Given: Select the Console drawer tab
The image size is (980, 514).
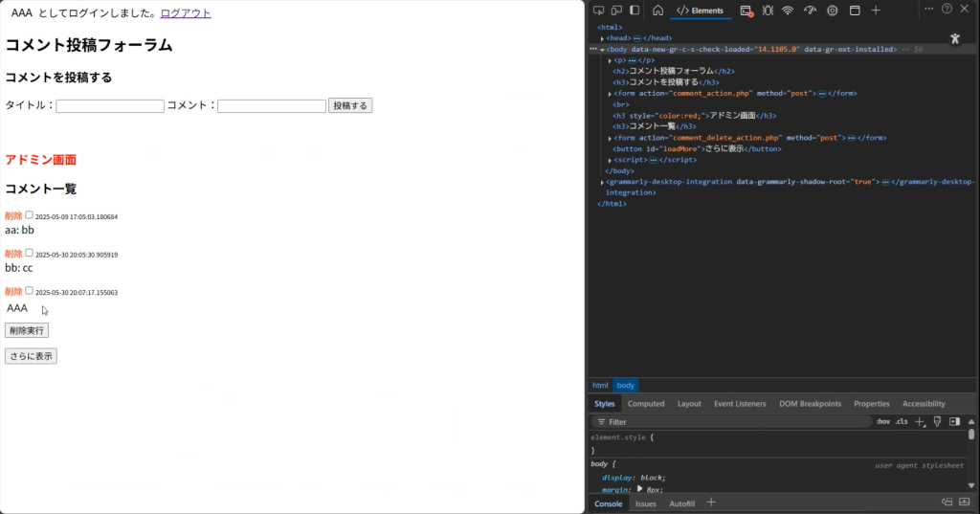Looking at the screenshot, I should click(x=608, y=503).
